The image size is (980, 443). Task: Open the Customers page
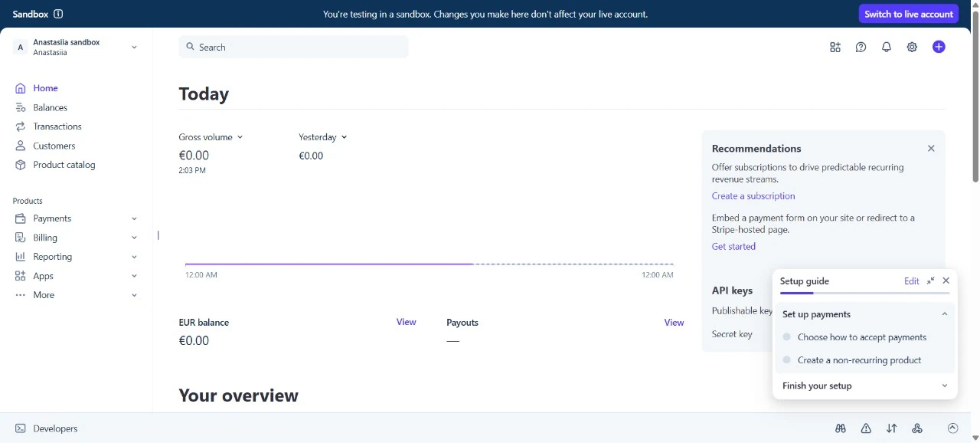point(54,146)
